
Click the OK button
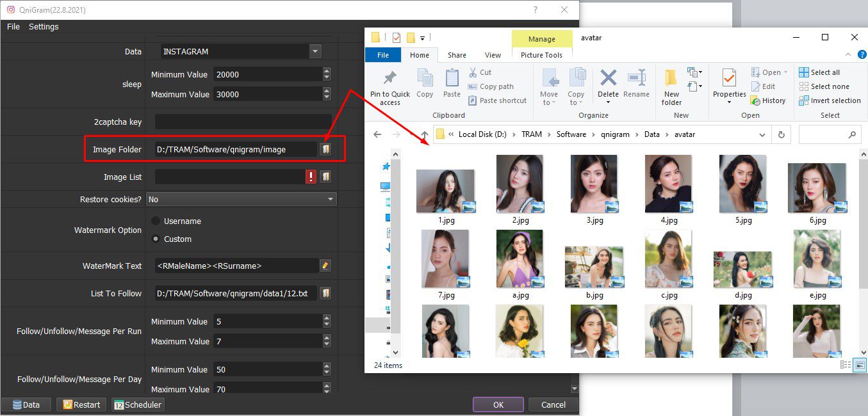click(x=498, y=404)
